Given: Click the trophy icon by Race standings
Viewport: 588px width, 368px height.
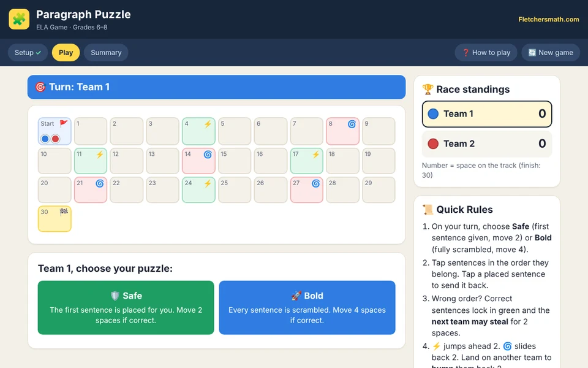Looking at the screenshot, I should click(428, 90).
